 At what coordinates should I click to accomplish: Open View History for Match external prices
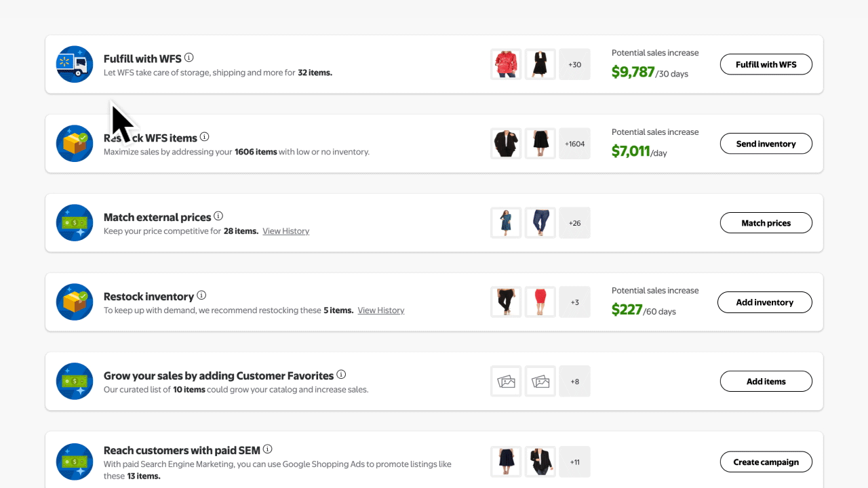(285, 230)
